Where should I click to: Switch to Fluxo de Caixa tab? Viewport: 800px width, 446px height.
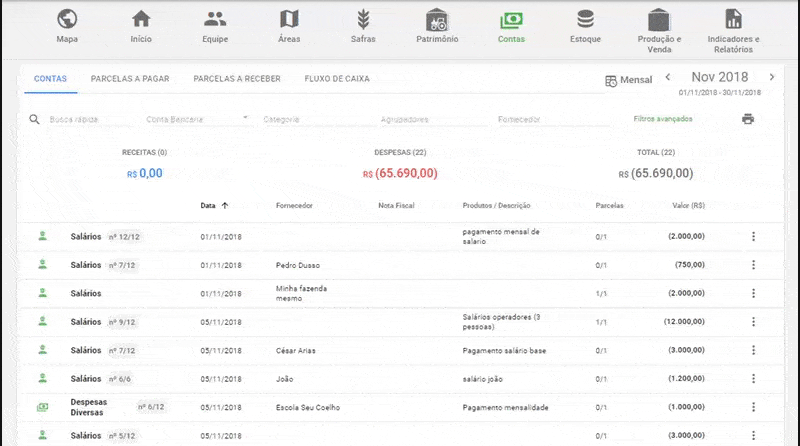pos(335,78)
